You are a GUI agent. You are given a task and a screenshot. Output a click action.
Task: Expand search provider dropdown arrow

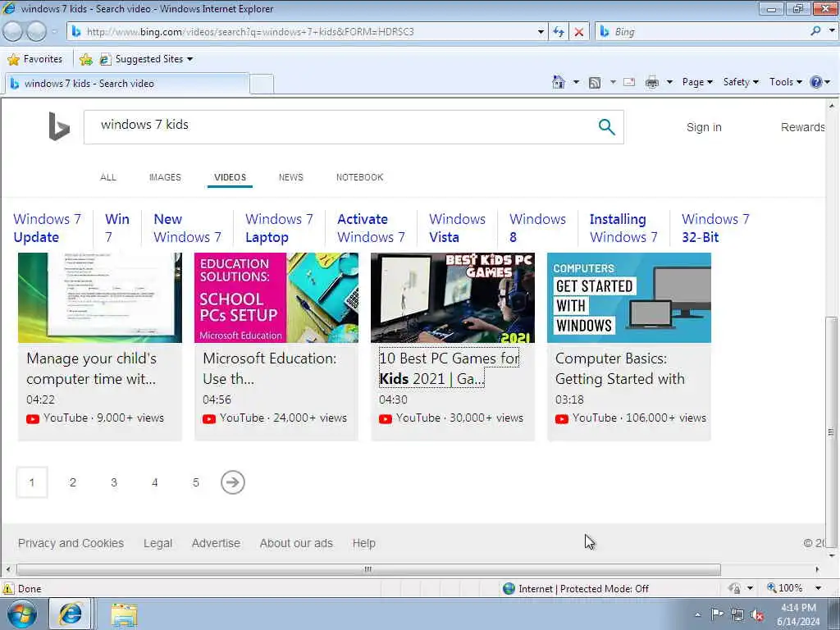pos(832,31)
